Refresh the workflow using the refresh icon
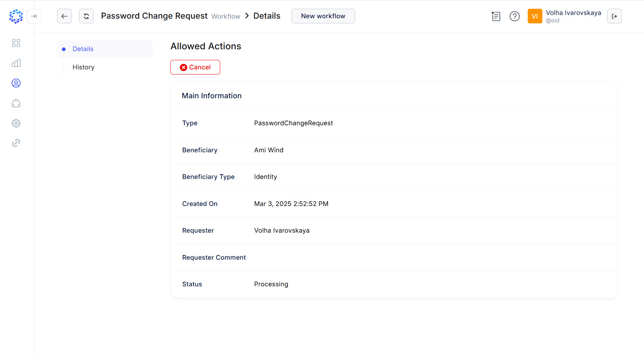The width and height of the screenshot is (644, 355). (86, 16)
